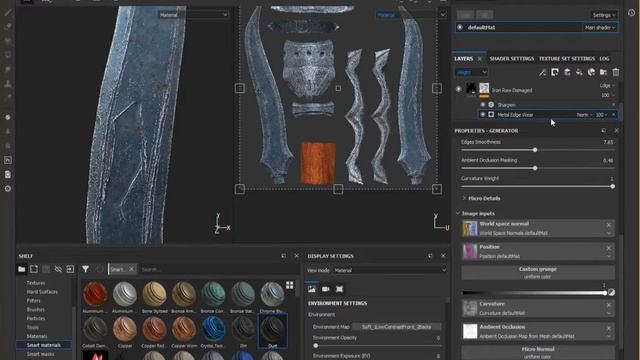The width and height of the screenshot is (640, 360).
Task: Undock the Properties Generator panel
Action: (604, 131)
